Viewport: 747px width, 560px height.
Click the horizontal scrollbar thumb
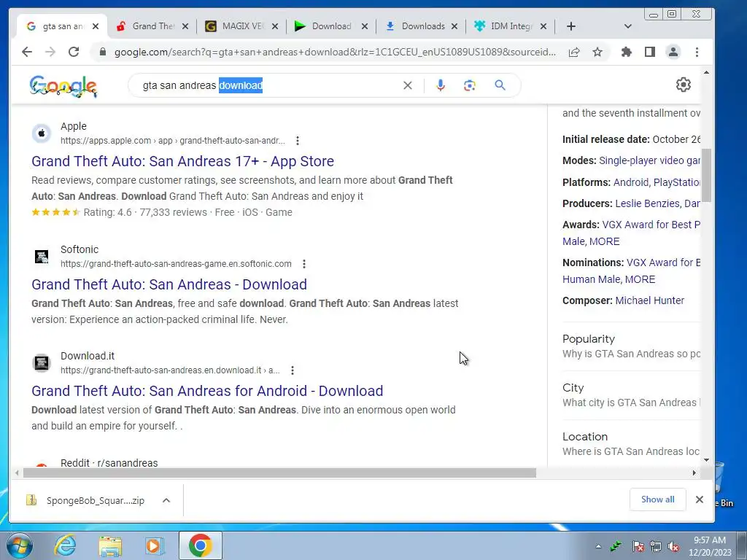(279, 472)
